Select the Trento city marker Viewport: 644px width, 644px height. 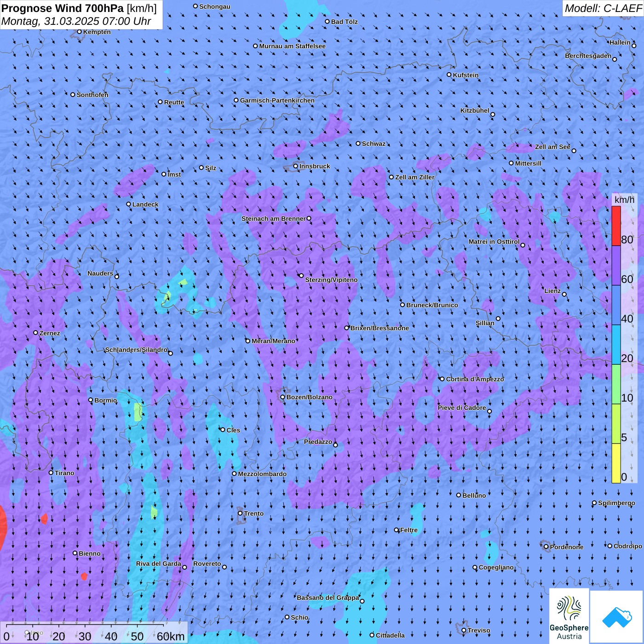point(240,513)
